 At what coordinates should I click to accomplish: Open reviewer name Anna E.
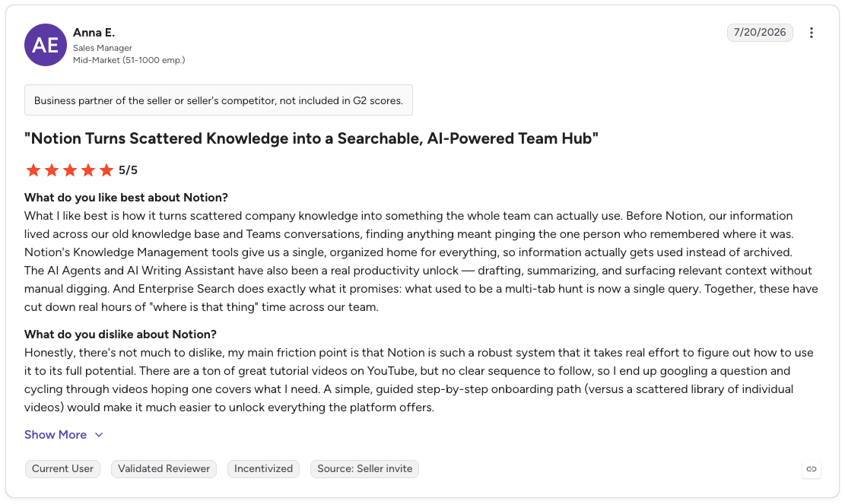(x=94, y=33)
